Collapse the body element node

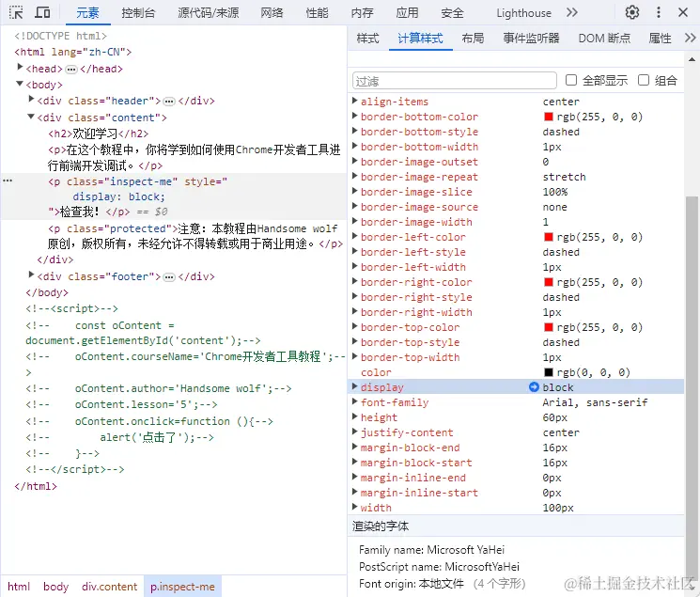click(x=20, y=84)
